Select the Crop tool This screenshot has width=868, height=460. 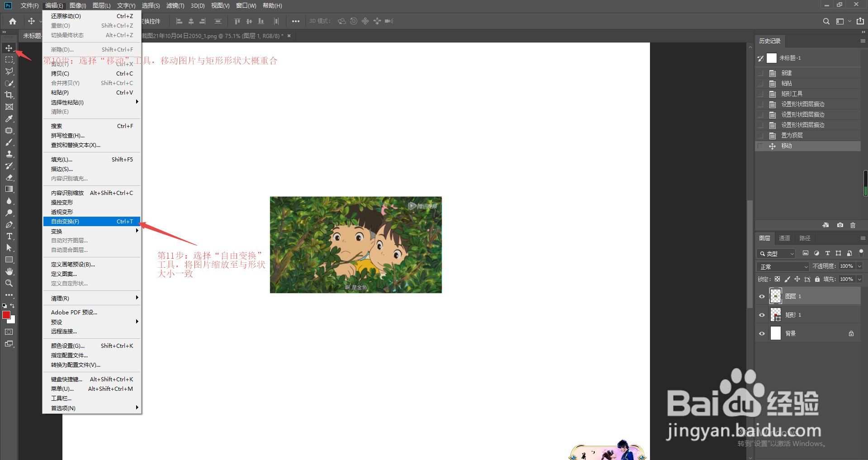[9, 95]
